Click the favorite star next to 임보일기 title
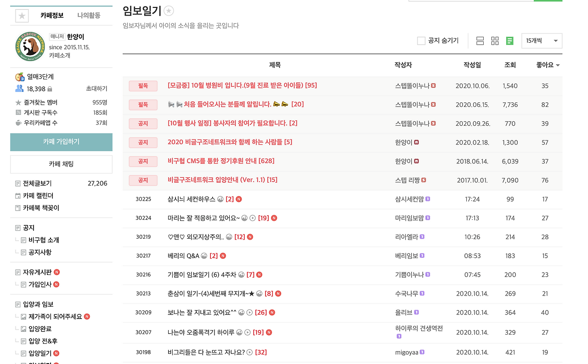 (169, 11)
